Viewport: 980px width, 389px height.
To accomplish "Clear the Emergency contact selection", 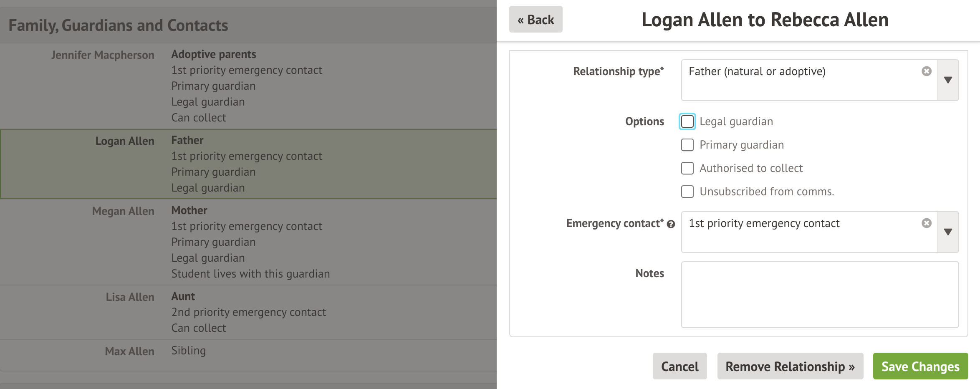I will coord(926,223).
